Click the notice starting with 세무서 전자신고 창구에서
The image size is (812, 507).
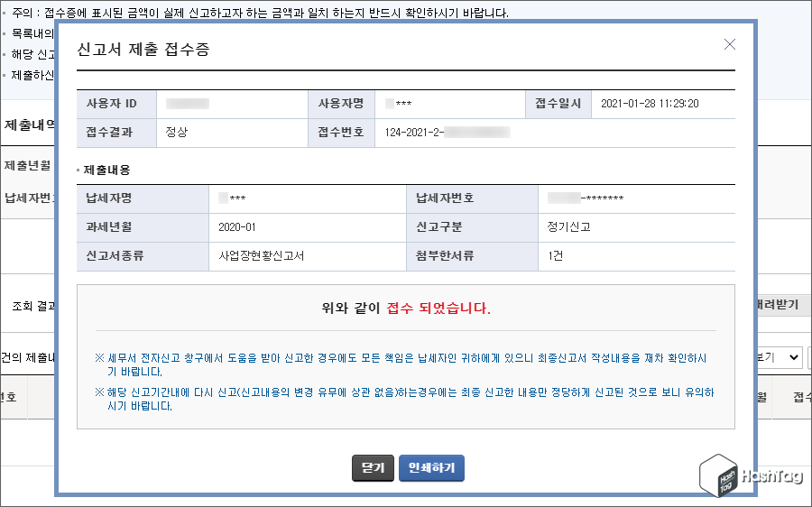(401, 364)
